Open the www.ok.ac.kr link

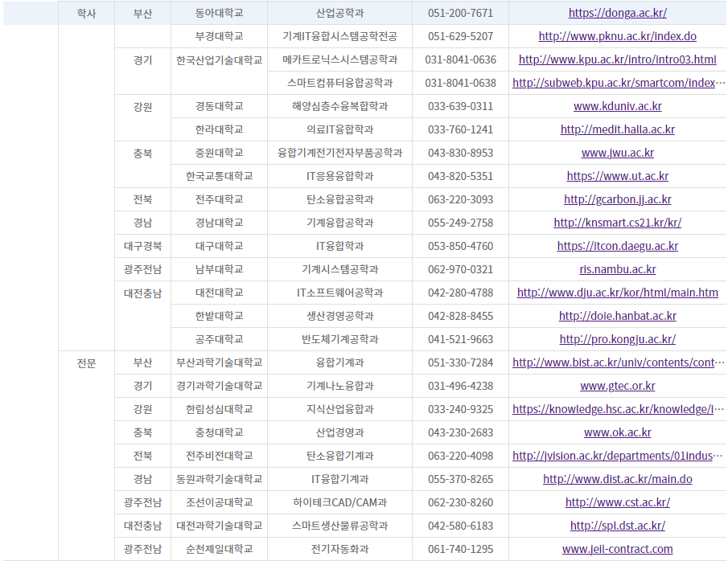pyautogui.click(x=618, y=432)
